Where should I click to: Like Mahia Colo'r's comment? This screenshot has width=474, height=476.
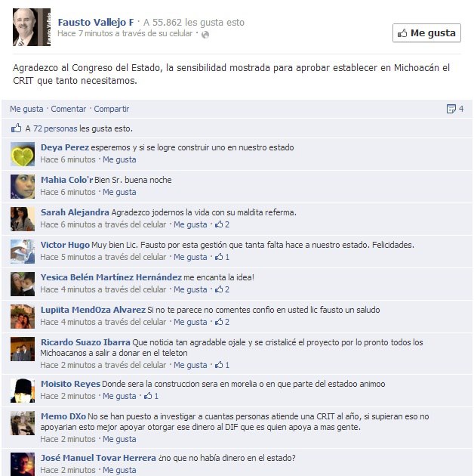coord(119,192)
